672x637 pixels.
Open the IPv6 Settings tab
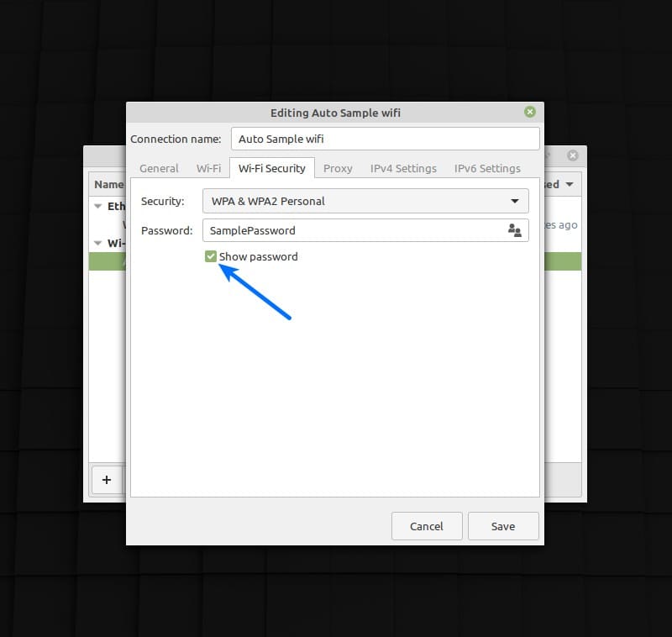487,168
